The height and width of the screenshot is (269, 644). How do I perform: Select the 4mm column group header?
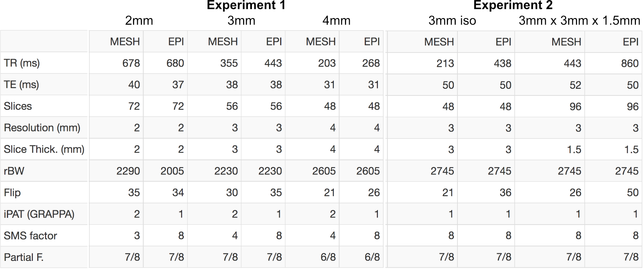point(336,21)
